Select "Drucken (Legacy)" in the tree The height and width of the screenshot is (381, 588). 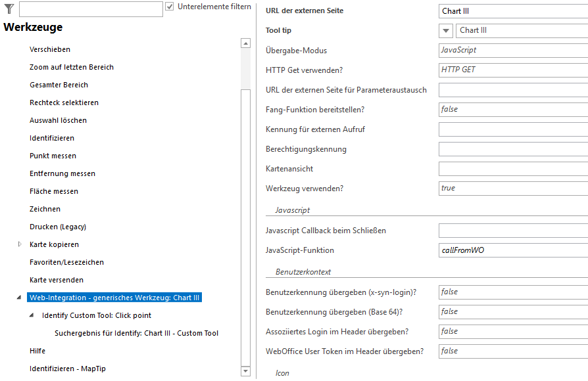[x=57, y=227]
